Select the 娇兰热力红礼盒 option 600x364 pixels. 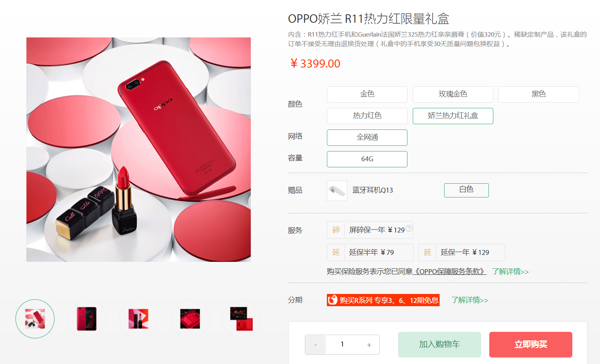pos(453,116)
